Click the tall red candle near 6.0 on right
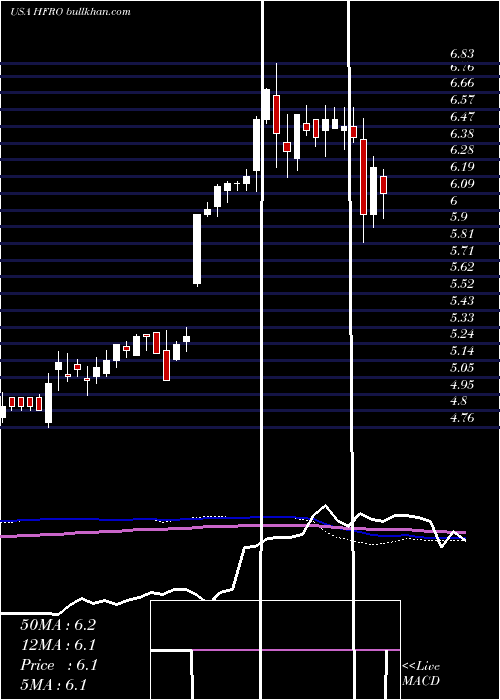 [364, 177]
